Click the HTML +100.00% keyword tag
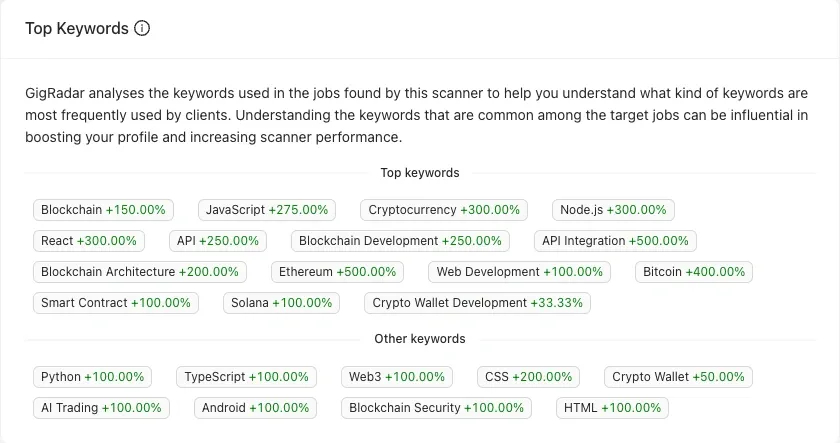The image size is (840, 443). (612, 408)
